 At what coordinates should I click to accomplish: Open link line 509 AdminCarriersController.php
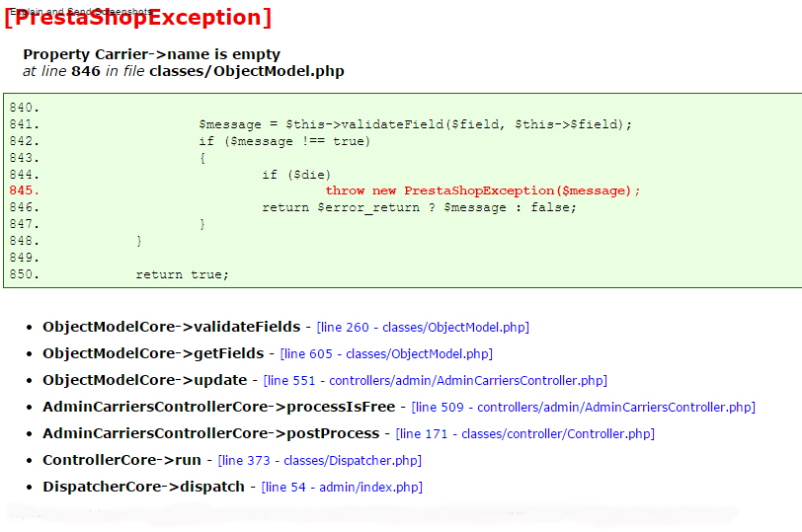tap(583, 407)
